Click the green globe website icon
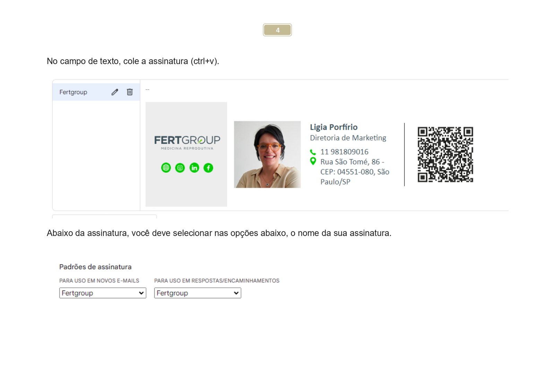555x392 pixels. pyautogui.click(x=166, y=168)
